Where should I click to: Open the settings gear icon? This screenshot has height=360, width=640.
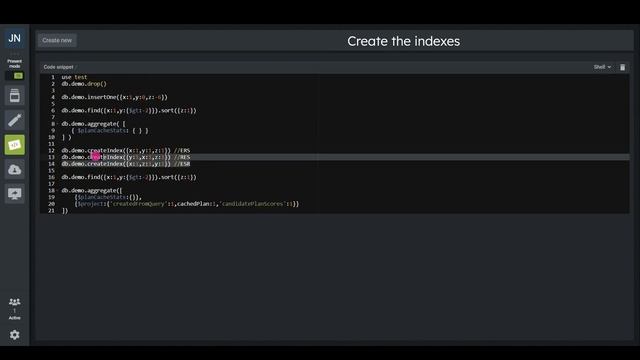(15, 335)
